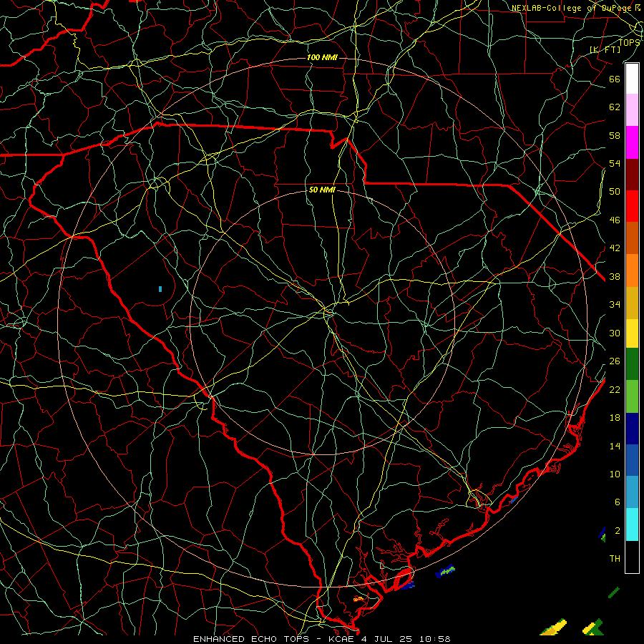This screenshot has width=644, height=644.
Task: Click the 50 NMI range ring label
Action: coord(322,190)
